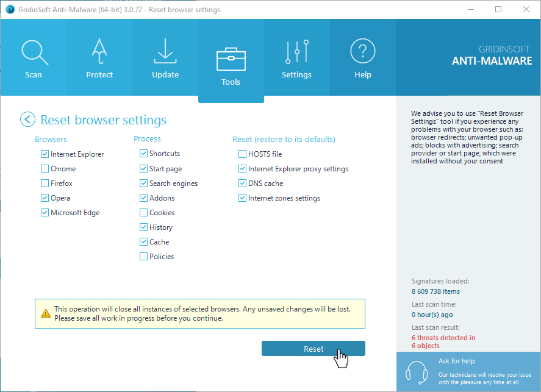Open the Settings sliders icon

coord(296,53)
